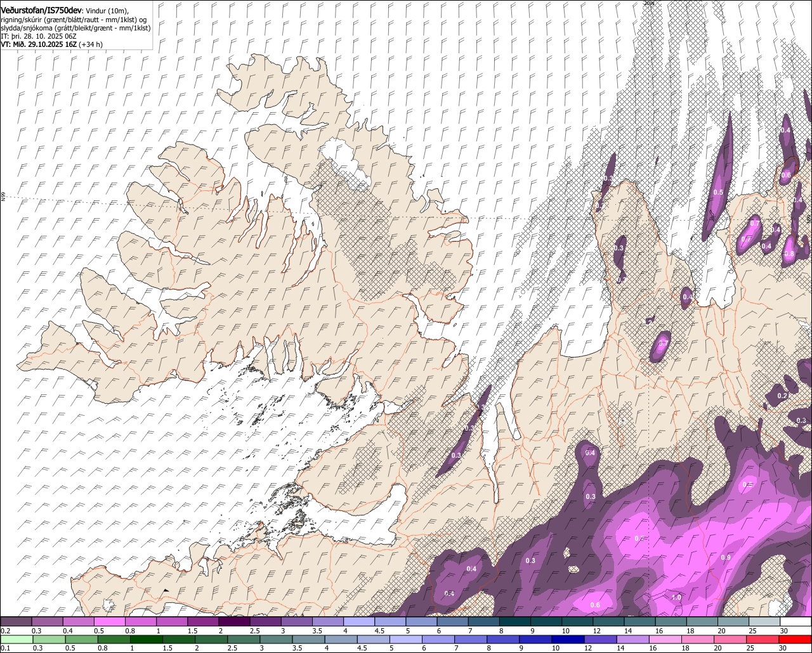The image size is (812, 653).
Task: Click the '0.2' label under the purple scale
Action: (5, 631)
